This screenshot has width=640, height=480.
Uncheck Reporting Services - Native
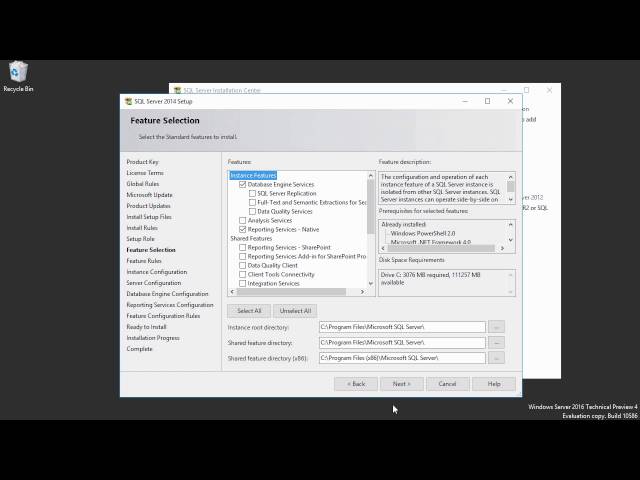click(242, 229)
